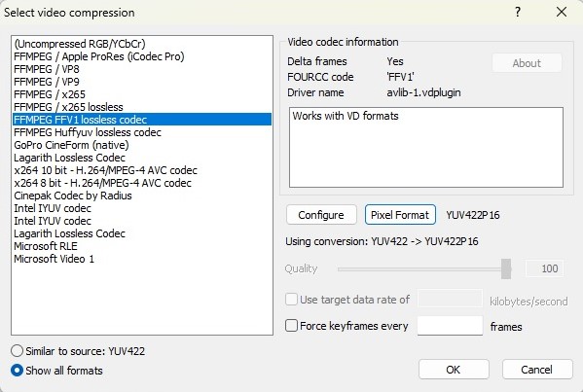This screenshot has width=583, height=392.
Task: Pick FFMPEG / x265 lossless codec
Action: coord(142,107)
